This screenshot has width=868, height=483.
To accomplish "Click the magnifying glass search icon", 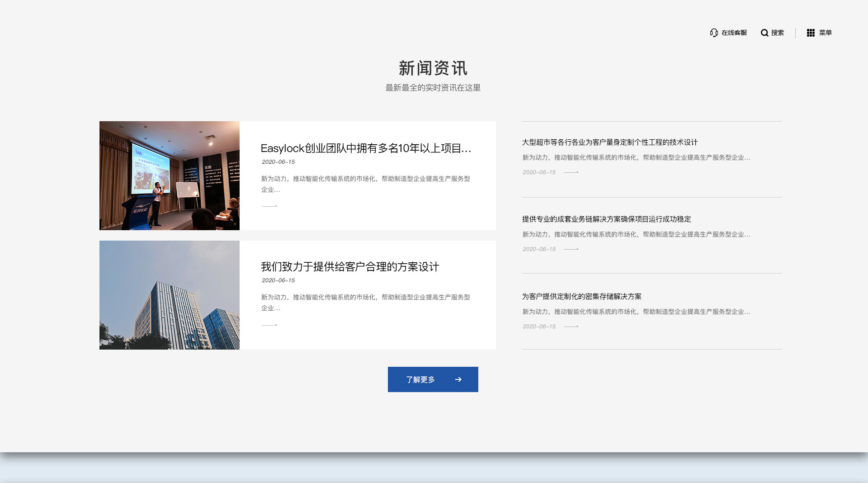I will pos(764,33).
